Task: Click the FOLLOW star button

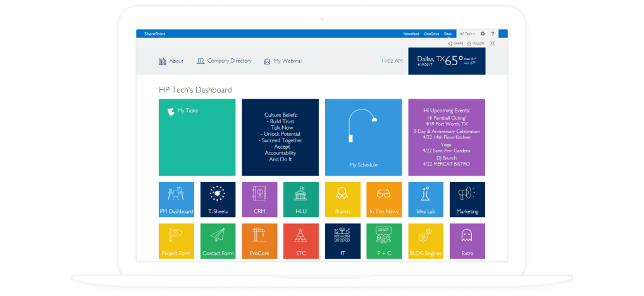Action: 476,43
